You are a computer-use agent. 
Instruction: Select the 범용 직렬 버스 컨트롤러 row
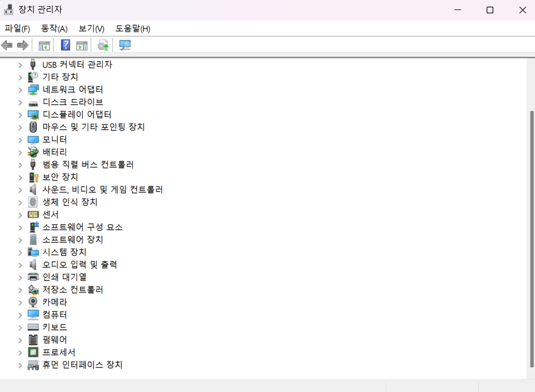[88, 165]
